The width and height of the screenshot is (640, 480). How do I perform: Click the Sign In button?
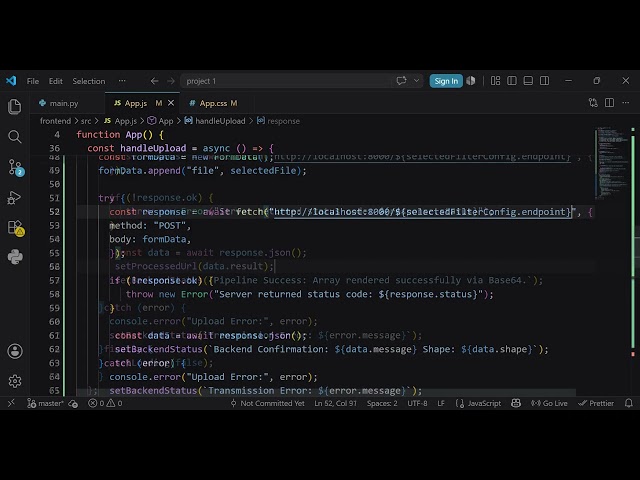point(446,81)
